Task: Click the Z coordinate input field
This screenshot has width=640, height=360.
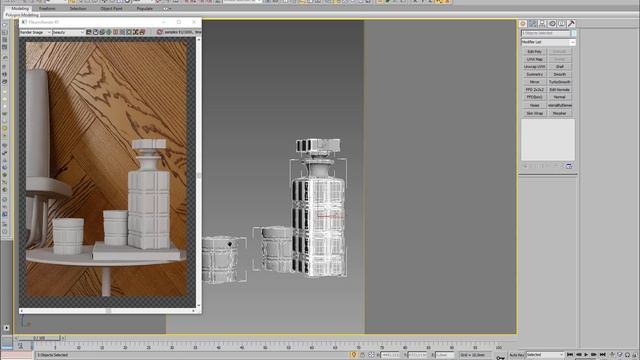Action: (444, 355)
